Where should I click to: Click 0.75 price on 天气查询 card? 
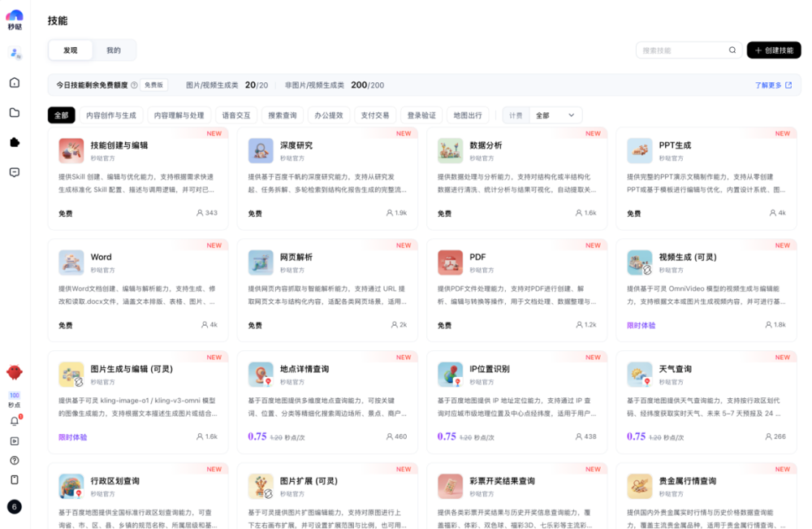pos(637,436)
